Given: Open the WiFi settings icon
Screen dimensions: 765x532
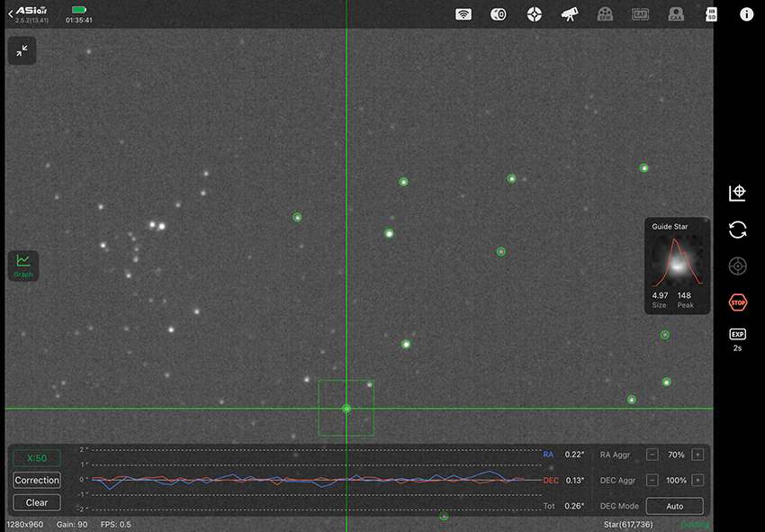Looking at the screenshot, I should pyautogui.click(x=463, y=14).
